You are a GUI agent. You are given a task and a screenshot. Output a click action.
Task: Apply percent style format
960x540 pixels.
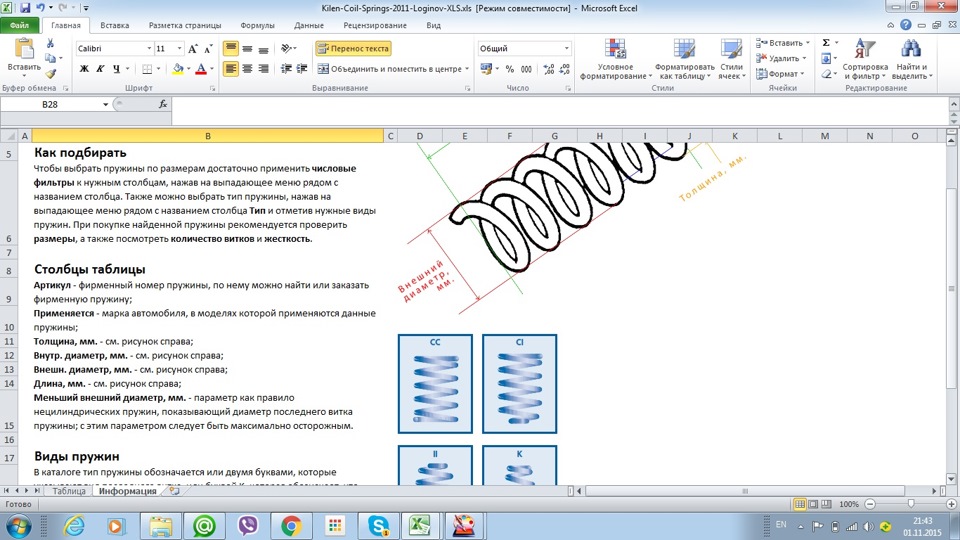[x=509, y=69]
